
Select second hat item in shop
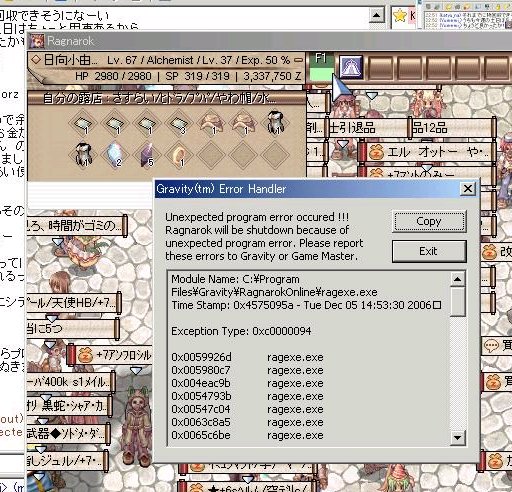click(243, 124)
